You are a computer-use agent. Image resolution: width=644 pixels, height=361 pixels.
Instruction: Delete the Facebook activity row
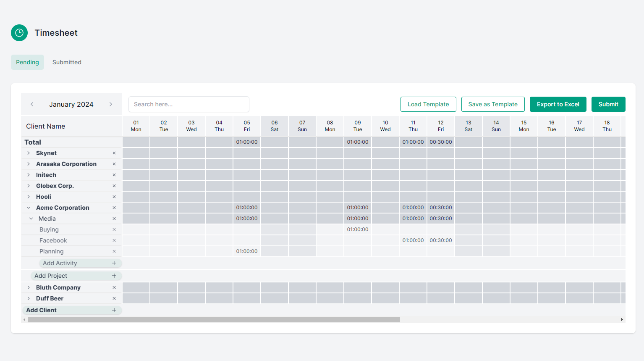tap(114, 240)
